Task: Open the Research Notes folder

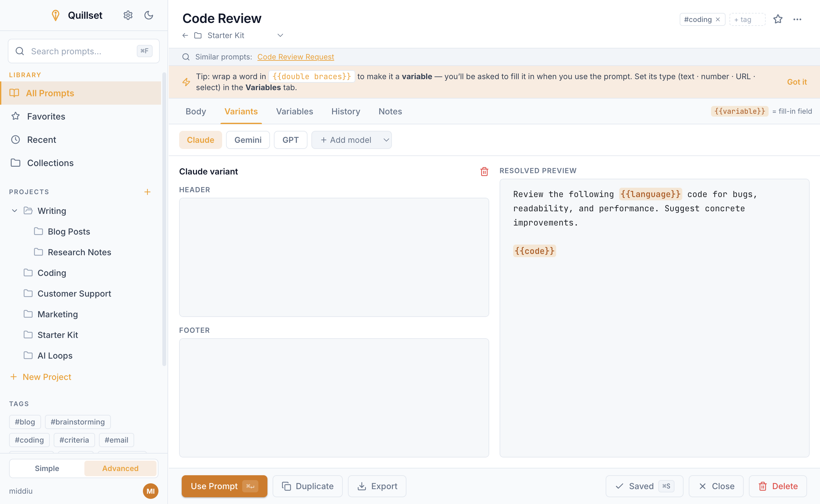Action: click(x=80, y=252)
